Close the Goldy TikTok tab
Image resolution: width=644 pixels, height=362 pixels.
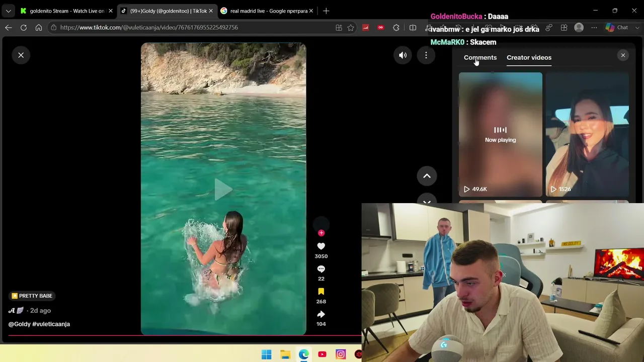click(x=211, y=11)
